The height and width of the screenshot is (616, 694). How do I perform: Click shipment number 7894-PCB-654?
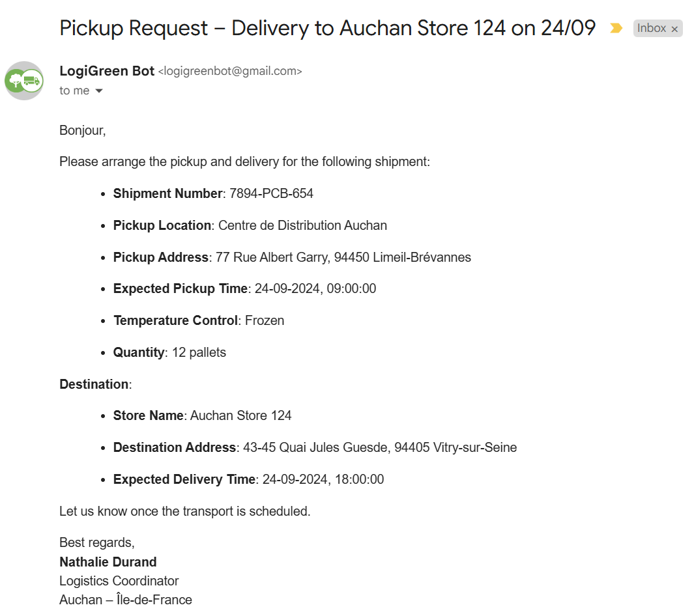click(271, 193)
